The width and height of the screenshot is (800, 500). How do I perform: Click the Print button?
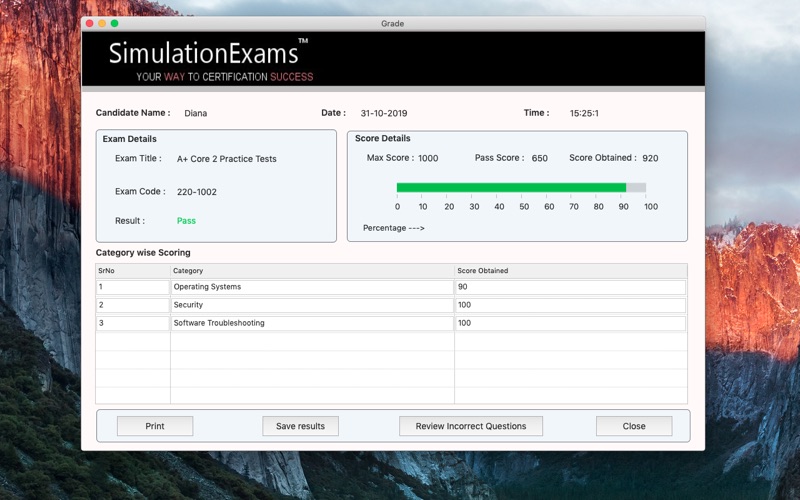point(155,426)
